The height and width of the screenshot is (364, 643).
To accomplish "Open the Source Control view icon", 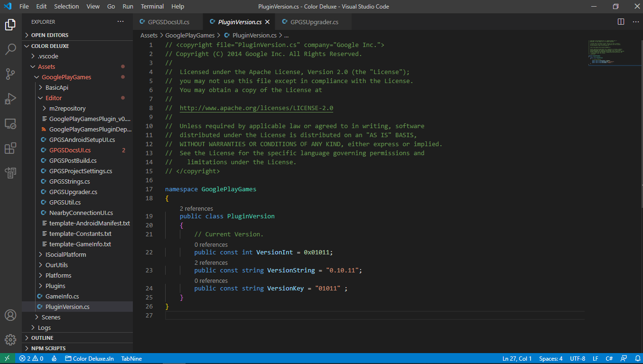I will [10, 74].
